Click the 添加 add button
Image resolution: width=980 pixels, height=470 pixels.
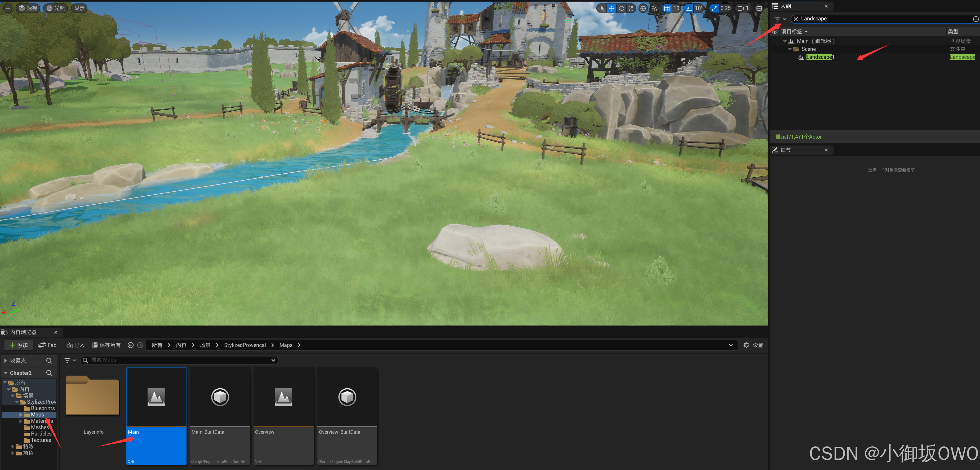(x=19, y=345)
